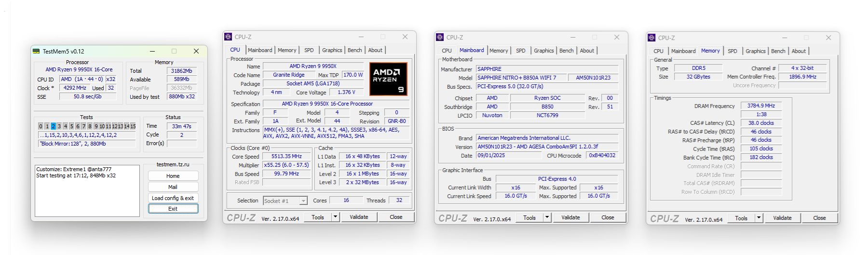868x255 pixels.
Task: Click the Mail button in TestMem5
Action: point(173,187)
